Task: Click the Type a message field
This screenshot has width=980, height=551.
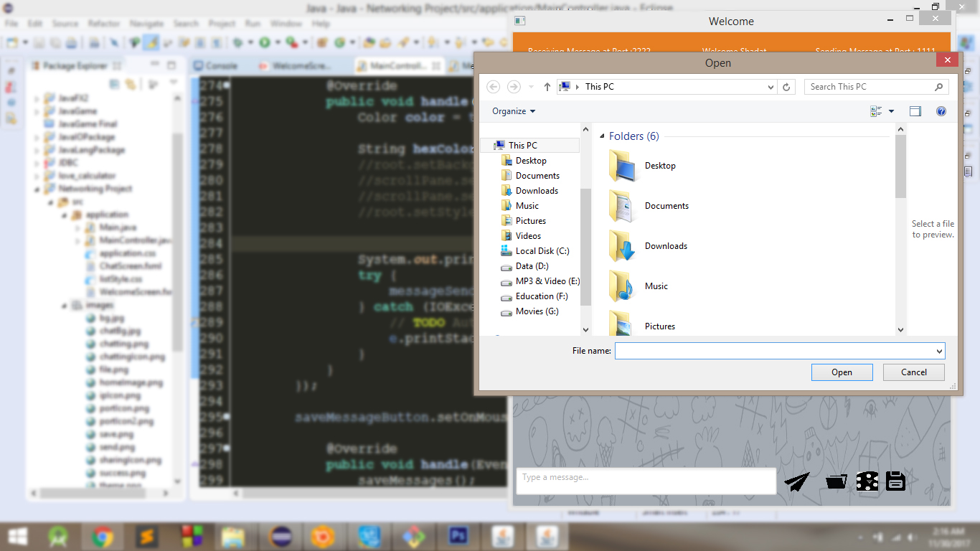Action: coord(646,481)
